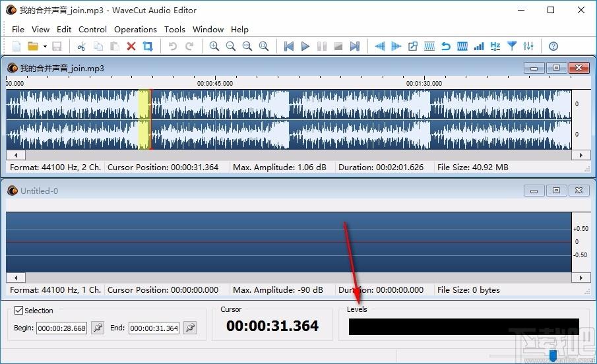
Task: Open the Edit menu
Action: [x=64, y=29]
